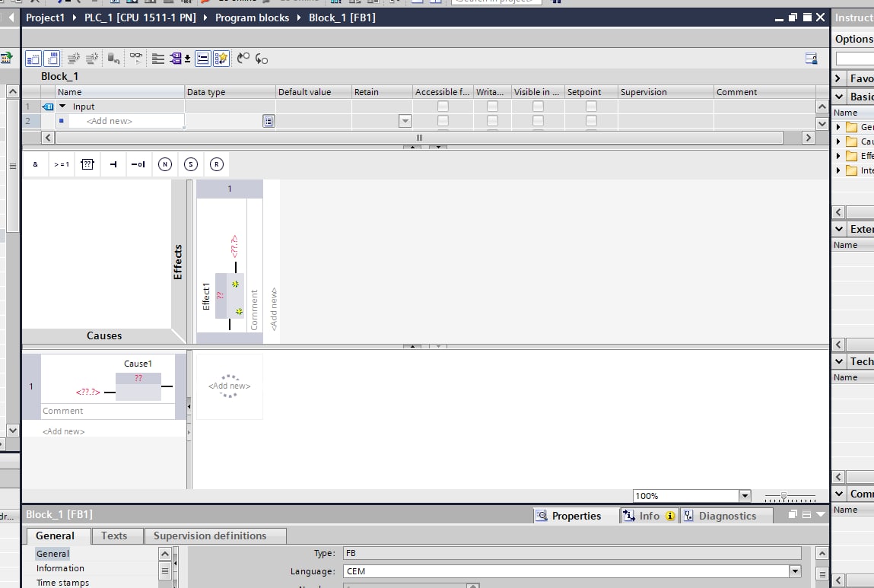The height and width of the screenshot is (588, 874).
Task: Click the first yellow asterisk on Effect1
Action: [x=235, y=284]
